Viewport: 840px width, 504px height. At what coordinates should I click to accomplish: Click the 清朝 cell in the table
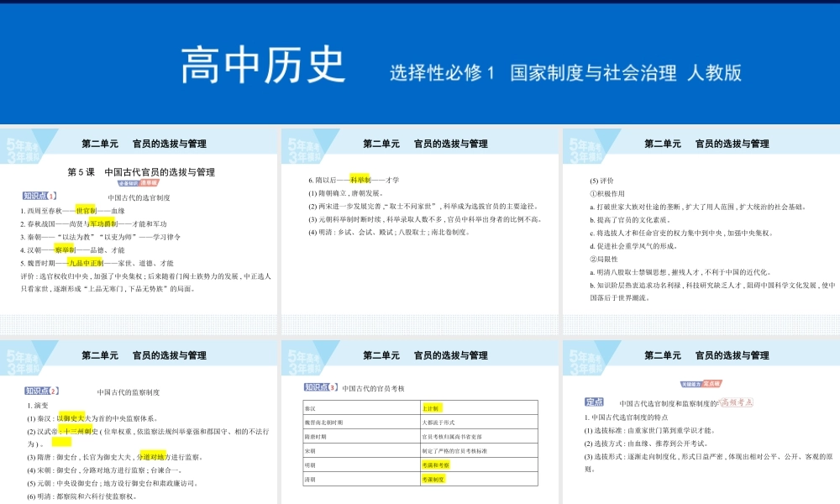click(362, 480)
